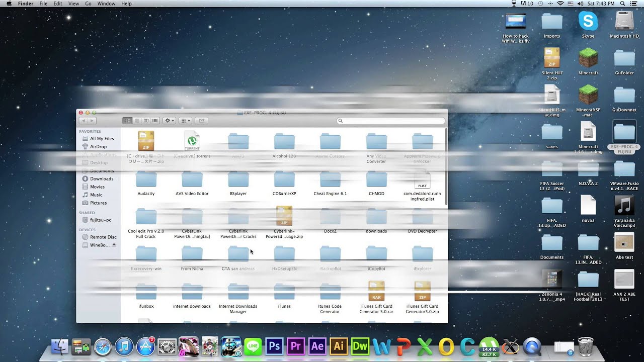Switch Finder window to column view
644x362 pixels.
point(146,121)
